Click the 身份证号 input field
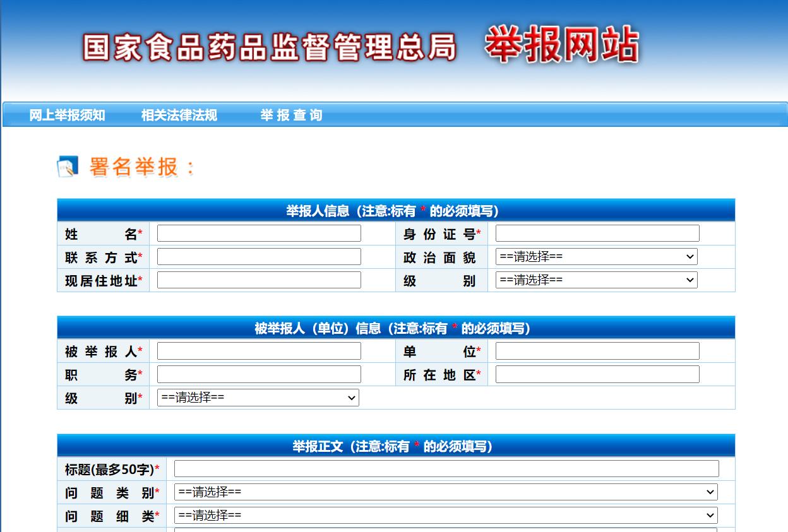Viewport: 788px width, 532px height. [596, 233]
